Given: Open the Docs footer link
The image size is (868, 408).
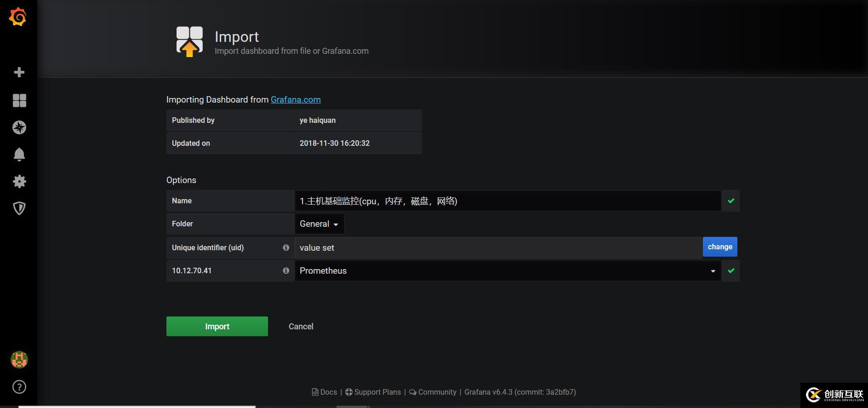Looking at the screenshot, I should 325,392.
